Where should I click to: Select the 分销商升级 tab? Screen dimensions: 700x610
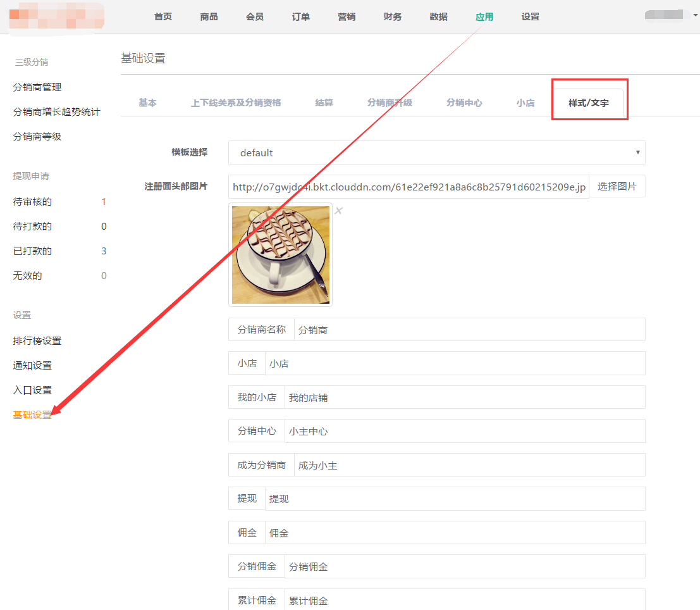390,103
